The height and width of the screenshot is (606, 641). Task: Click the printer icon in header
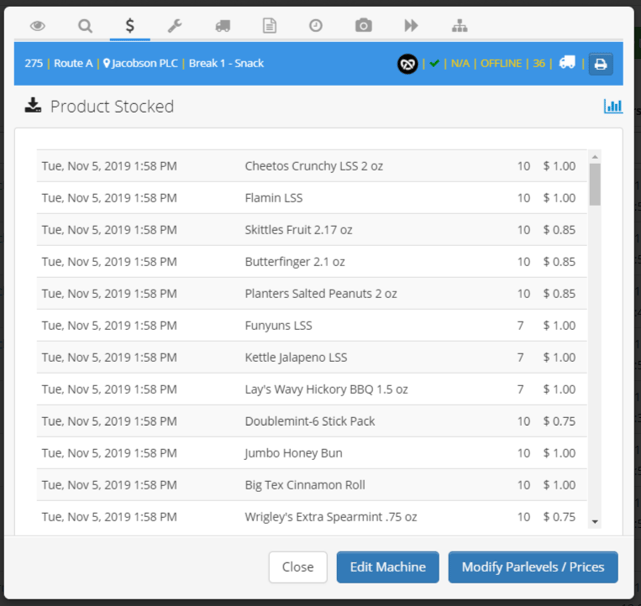(x=601, y=64)
